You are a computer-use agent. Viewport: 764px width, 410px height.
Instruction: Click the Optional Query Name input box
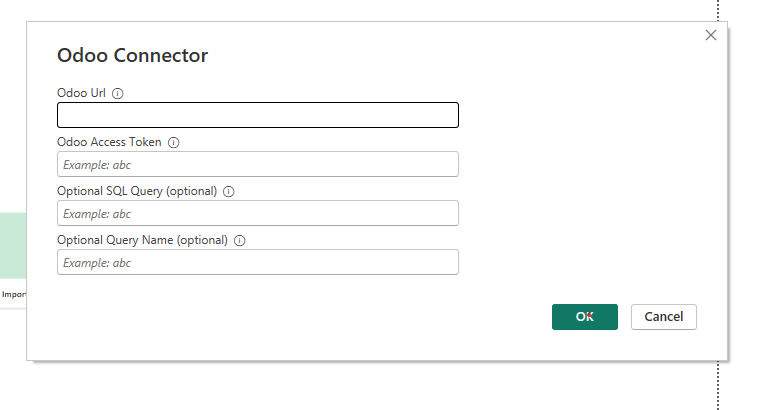click(x=258, y=262)
